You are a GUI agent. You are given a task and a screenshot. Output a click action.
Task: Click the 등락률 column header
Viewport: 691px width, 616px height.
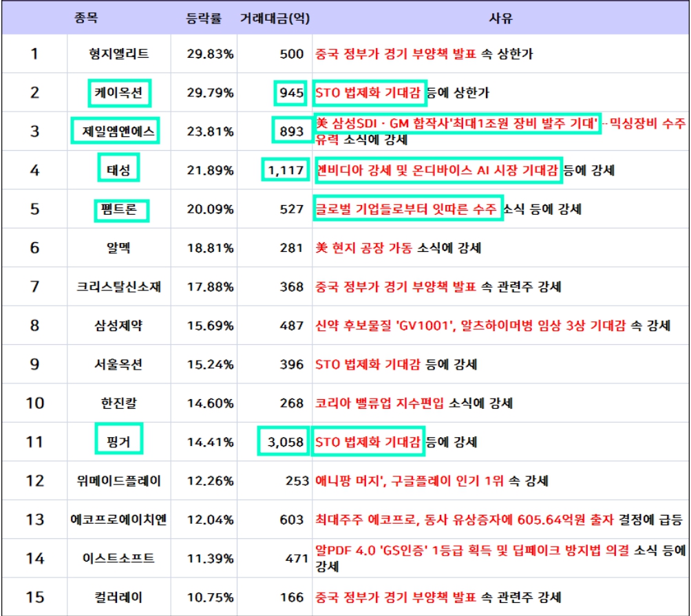coord(204,18)
